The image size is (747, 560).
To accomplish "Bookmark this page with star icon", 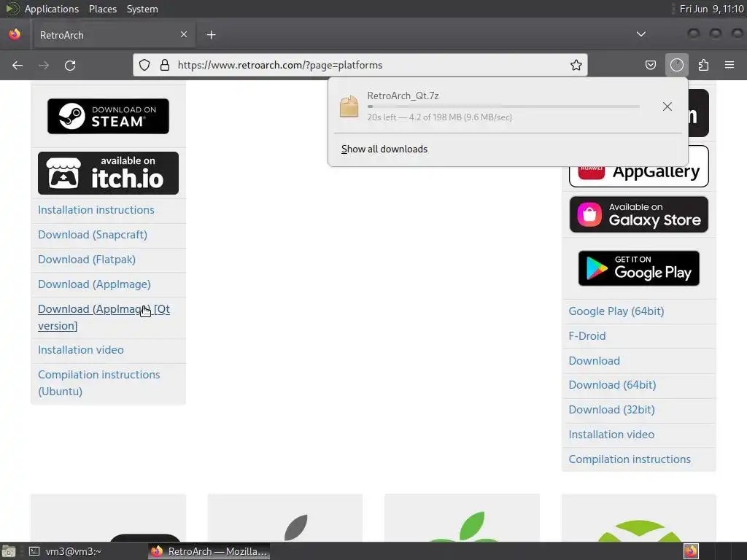I will coord(576,65).
